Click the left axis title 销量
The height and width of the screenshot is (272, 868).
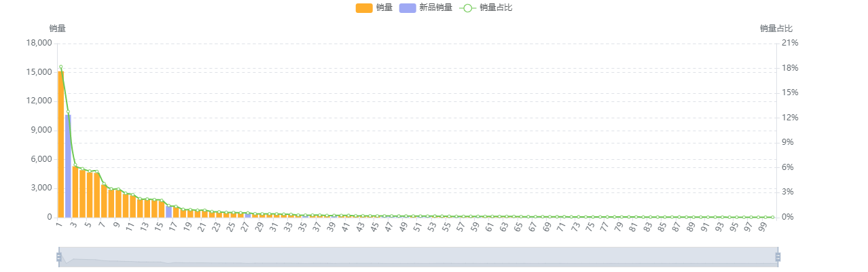58,29
